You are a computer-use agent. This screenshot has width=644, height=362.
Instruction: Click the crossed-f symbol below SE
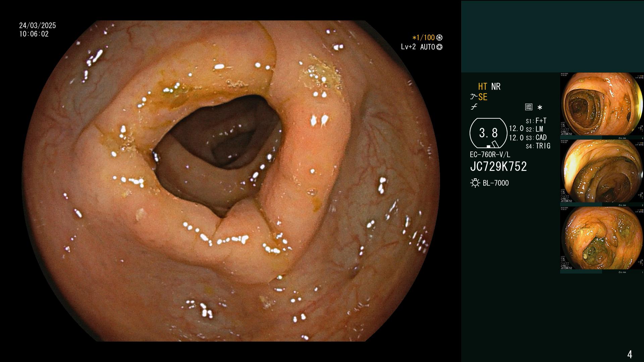pyautogui.click(x=474, y=107)
